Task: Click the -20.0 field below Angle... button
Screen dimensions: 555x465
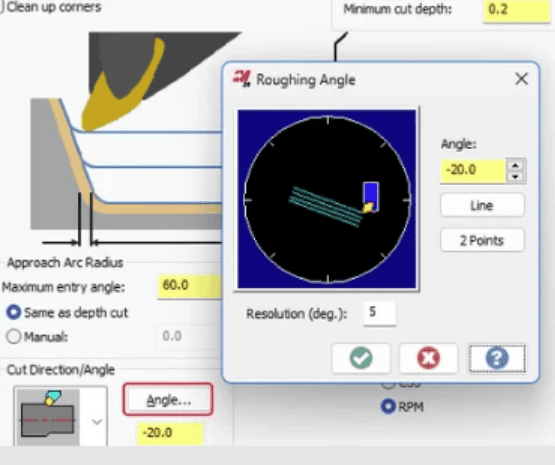Action: coord(171,433)
